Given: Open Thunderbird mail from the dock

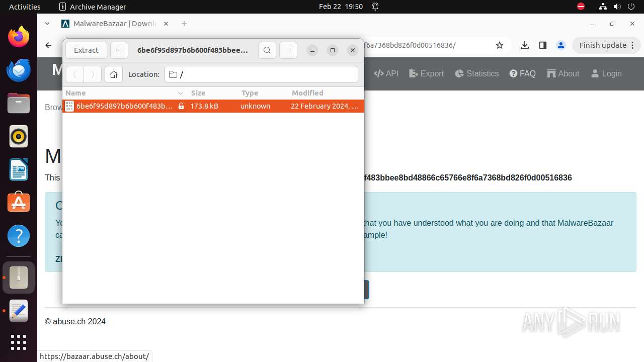Looking at the screenshot, I should (19, 70).
